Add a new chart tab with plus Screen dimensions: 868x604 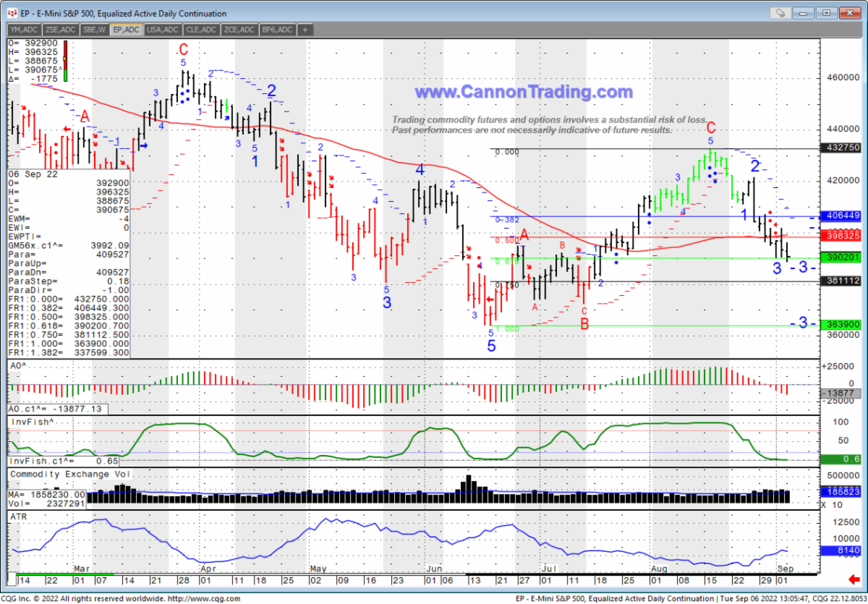point(305,30)
